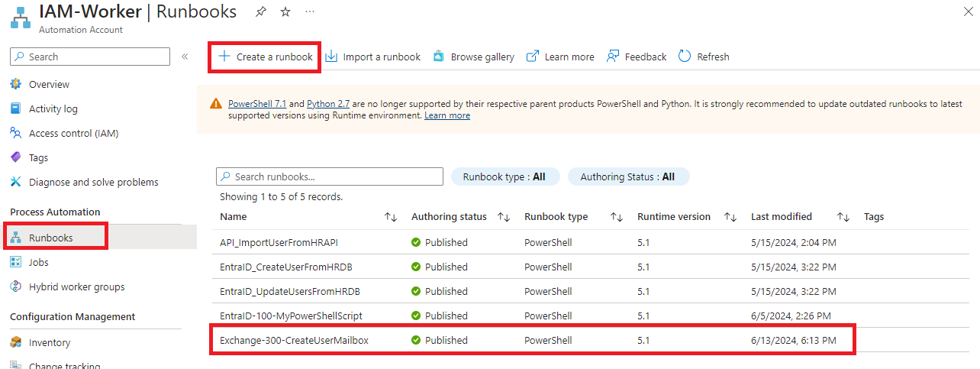Sort by Last modified column

(x=843, y=217)
